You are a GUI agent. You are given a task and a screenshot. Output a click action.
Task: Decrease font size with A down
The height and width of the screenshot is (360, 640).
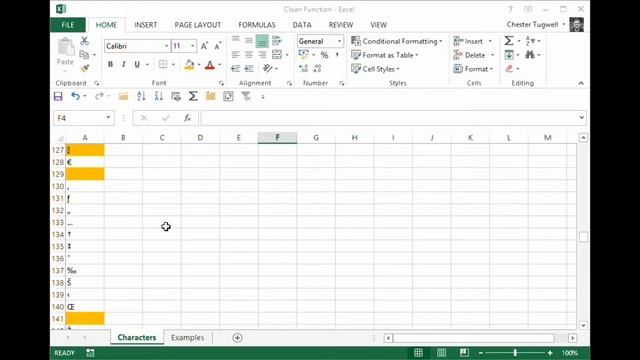(x=218, y=46)
